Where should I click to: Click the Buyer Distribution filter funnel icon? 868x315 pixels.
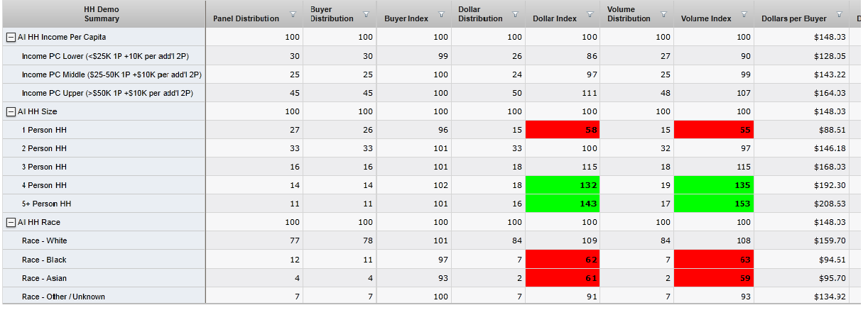coord(366,14)
